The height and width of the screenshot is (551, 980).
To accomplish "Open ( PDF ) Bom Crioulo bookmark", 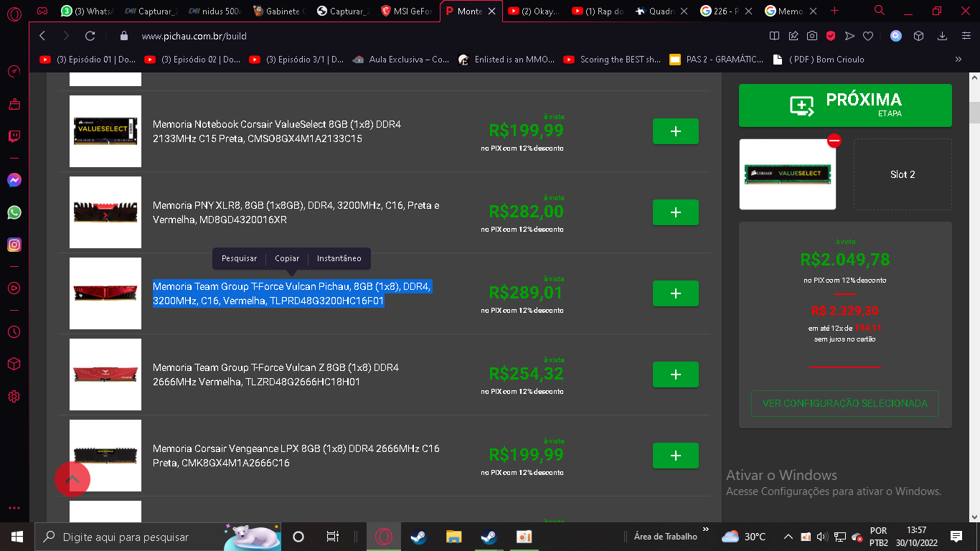I will click(x=819, y=60).
